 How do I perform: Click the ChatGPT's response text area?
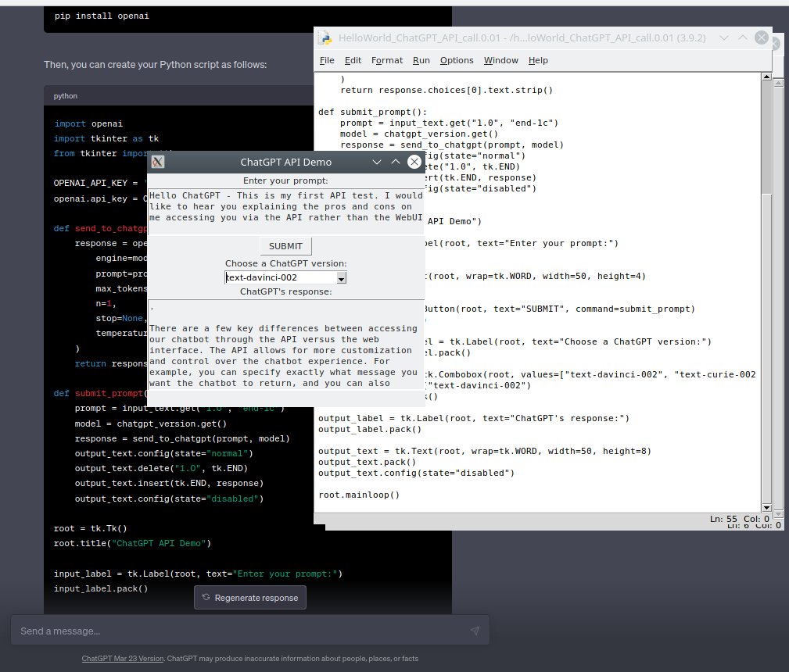[x=286, y=345]
